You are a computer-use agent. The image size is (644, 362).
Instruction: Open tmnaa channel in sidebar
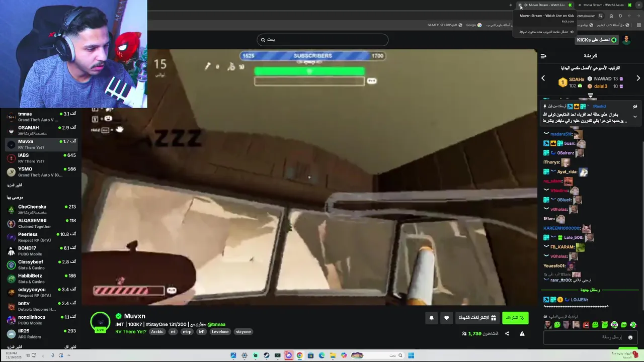(x=40, y=117)
